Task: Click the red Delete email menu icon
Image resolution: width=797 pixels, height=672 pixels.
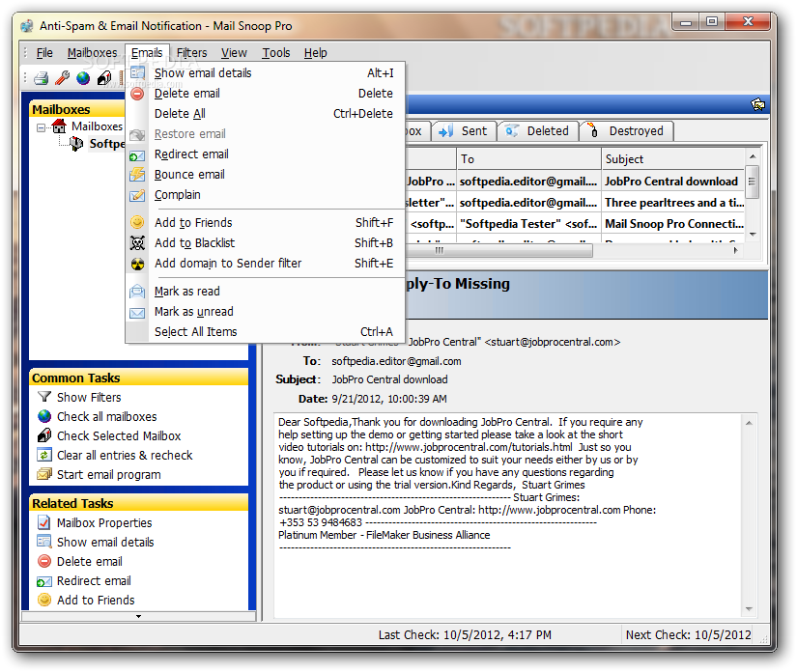Action: click(137, 94)
